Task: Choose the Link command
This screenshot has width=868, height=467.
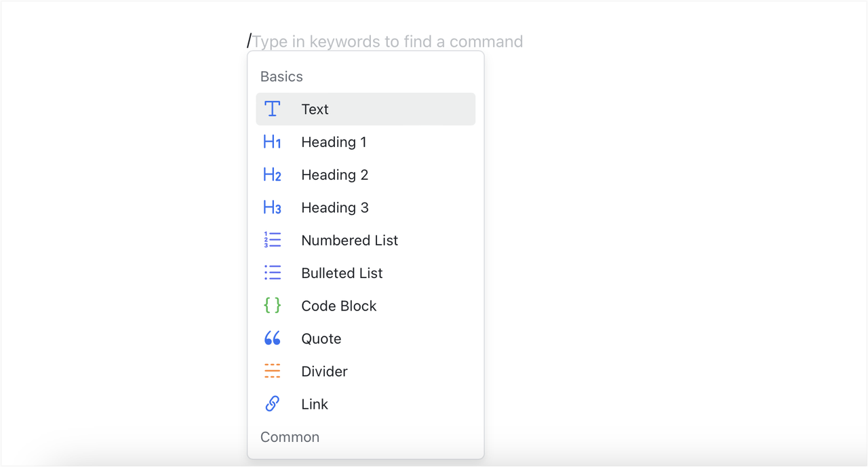Action: point(314,403)
